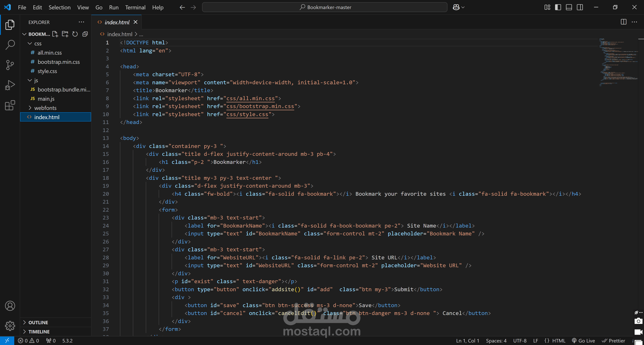Open the Search view in activity bar

click(x=10, y=45)
